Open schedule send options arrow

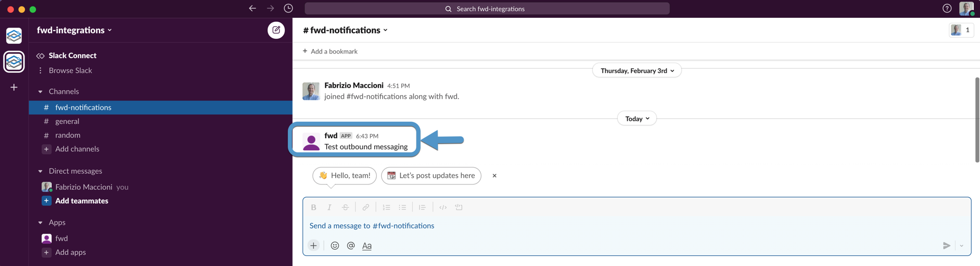[962, 246]
